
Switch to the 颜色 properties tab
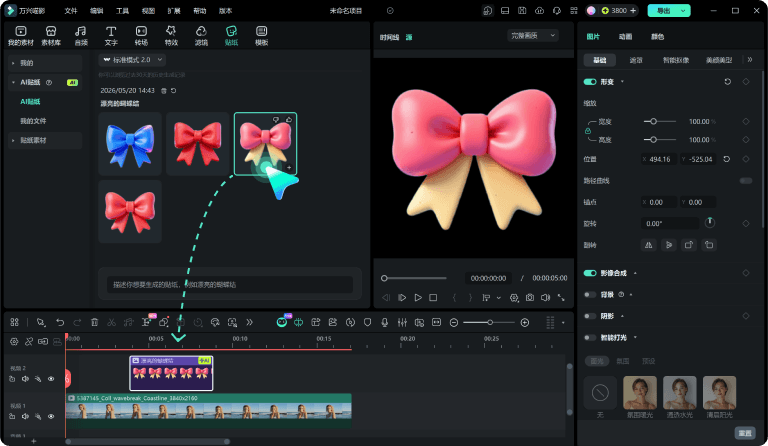click(657, 37)
